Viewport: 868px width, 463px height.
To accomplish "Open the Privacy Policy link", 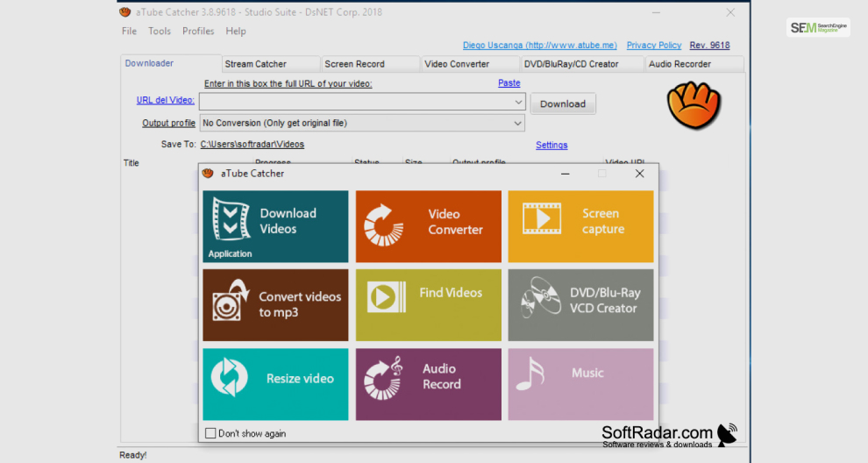I will pyautogui.click(x=654, y=46).
